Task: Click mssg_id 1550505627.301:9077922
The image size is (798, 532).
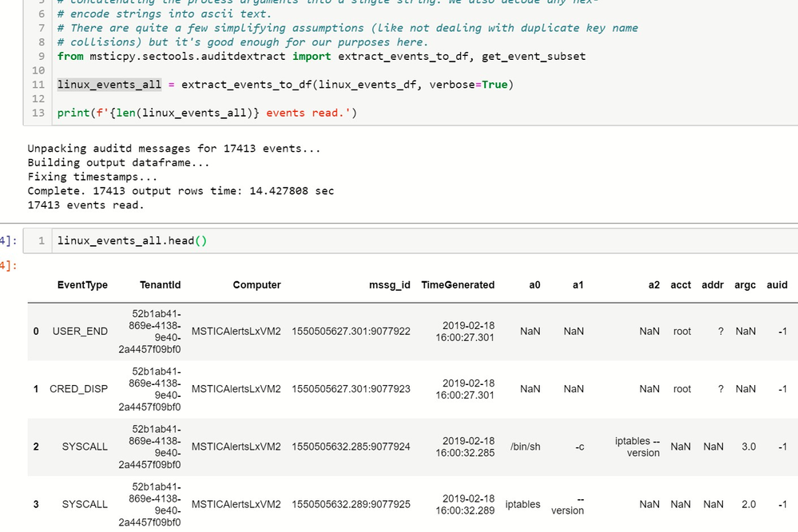Action: click(x=351, y=332)
